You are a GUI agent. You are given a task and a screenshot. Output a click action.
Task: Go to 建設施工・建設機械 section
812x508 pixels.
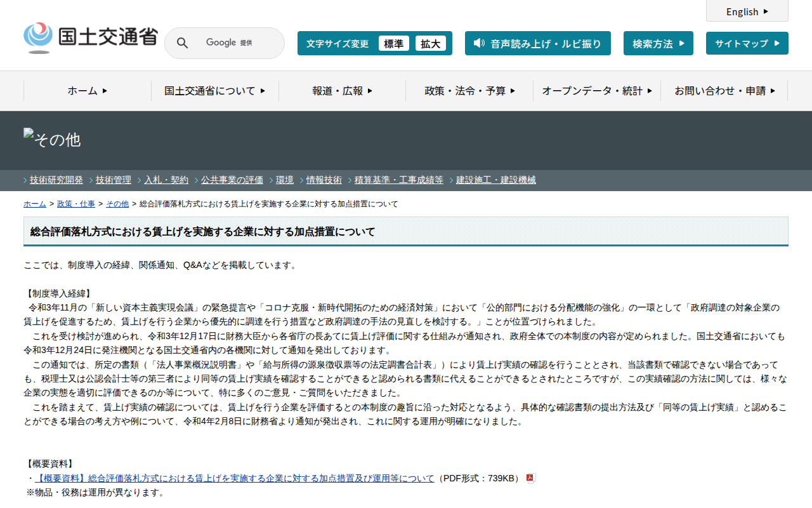[496, 180]
